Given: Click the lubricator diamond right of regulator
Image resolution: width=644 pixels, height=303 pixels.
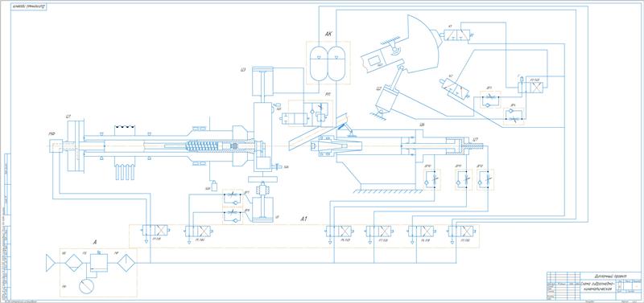Looking at the screenshot, I should click(x=126, y=263).
